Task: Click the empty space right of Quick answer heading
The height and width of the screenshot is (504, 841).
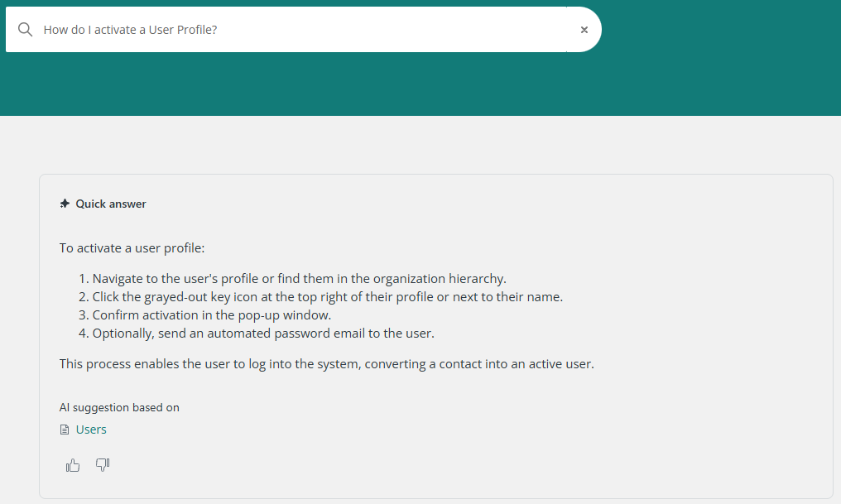Action: pyautogui.click(x=497, y=204)
